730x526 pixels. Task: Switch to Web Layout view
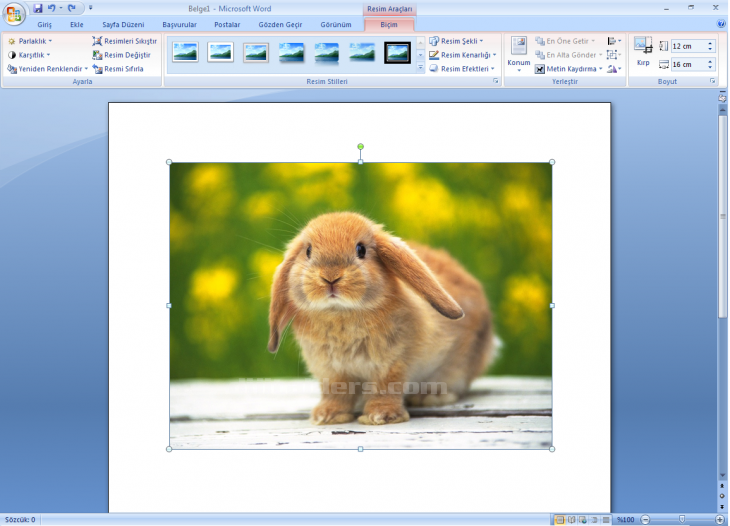coord(583,519)
